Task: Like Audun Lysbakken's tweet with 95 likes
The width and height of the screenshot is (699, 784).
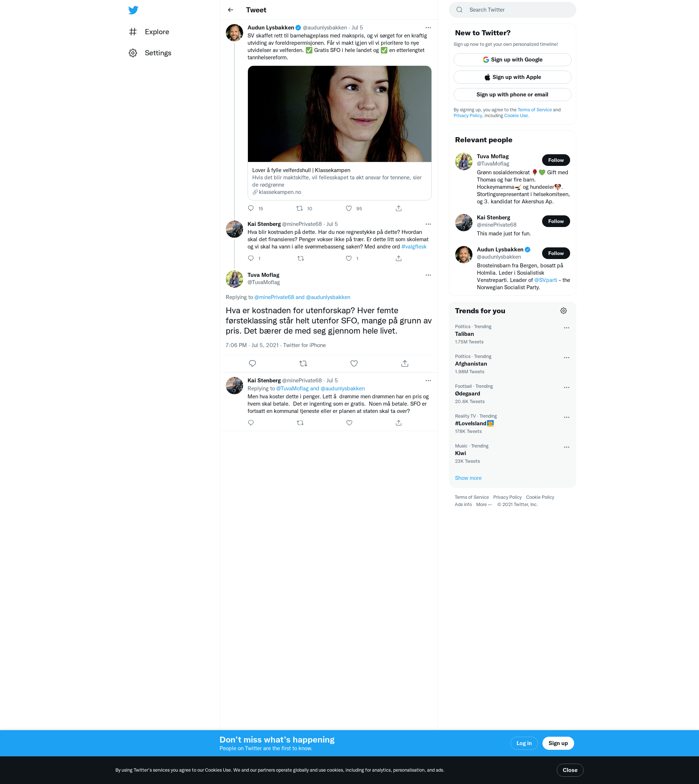Action: (349, 208)
